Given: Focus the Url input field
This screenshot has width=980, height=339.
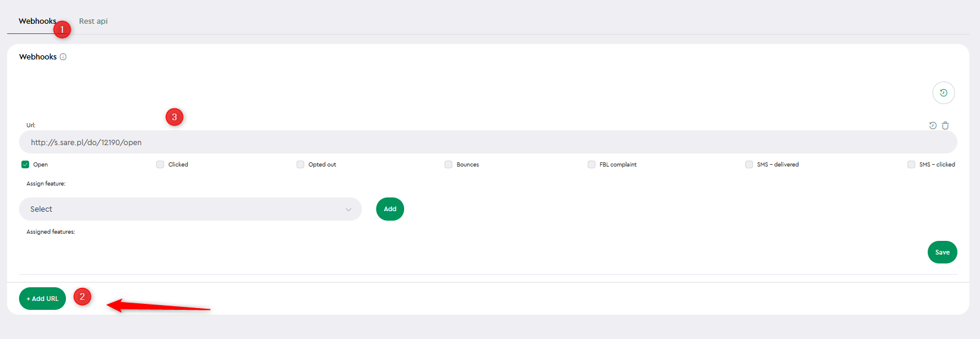Looking at the screenshot, I should [x=488, y=142].
